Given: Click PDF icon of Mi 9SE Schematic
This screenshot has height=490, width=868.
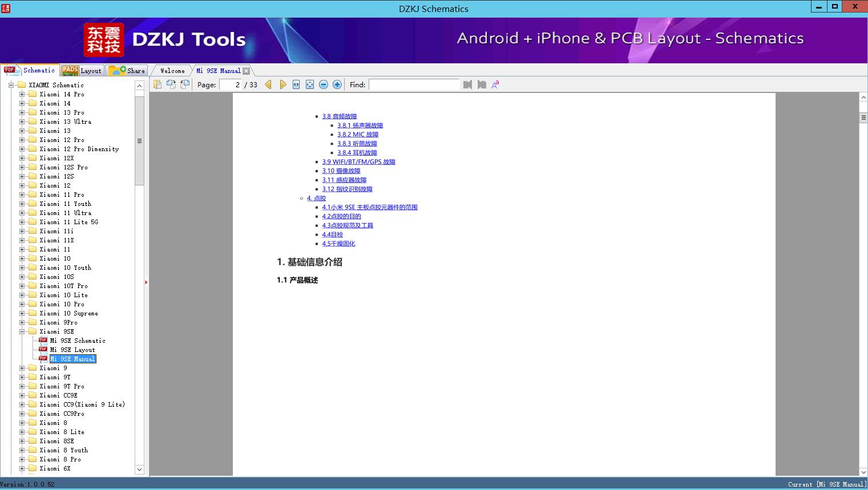Looking at the screenshot, I should 43,341.
